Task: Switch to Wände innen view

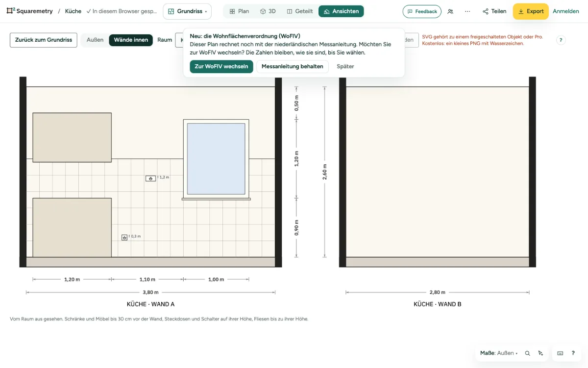Action: click(x=131, y=40)
